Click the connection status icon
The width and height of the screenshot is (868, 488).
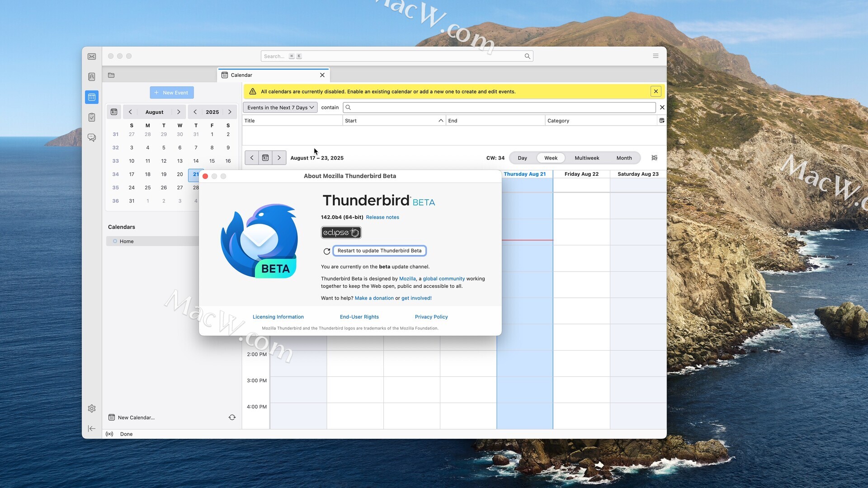[109, 434]
